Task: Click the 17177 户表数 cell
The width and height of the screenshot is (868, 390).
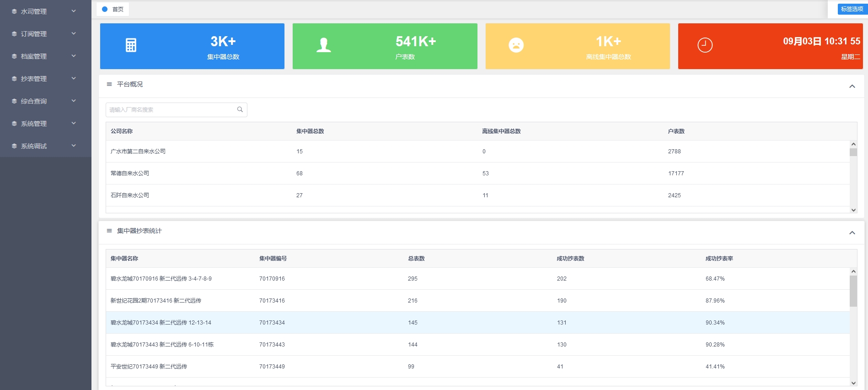Action: pyautogui.click(x=676, y=173)
